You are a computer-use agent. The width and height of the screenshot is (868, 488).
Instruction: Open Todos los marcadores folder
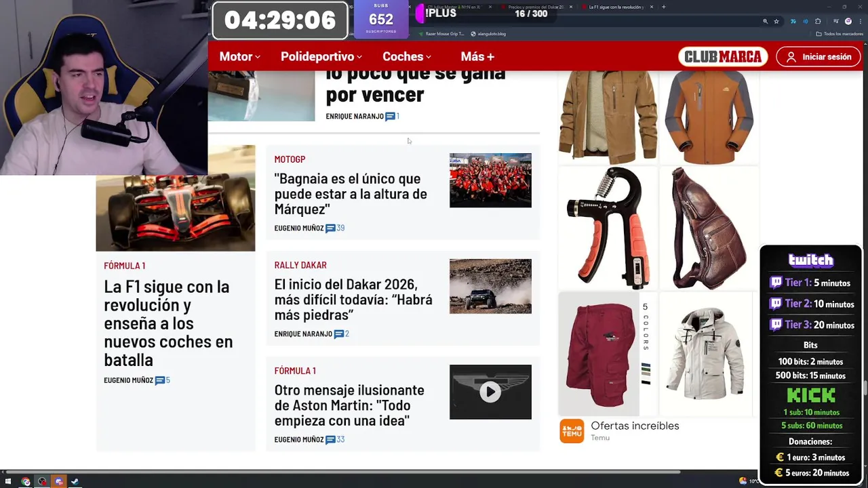click(x=840, y=33)
